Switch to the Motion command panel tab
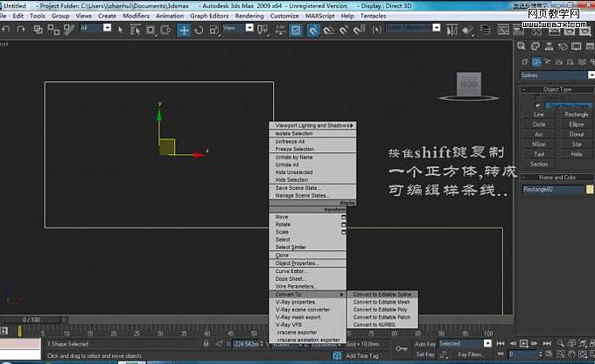This screenshot has height=364, width=595. click(x=563, y=46)
